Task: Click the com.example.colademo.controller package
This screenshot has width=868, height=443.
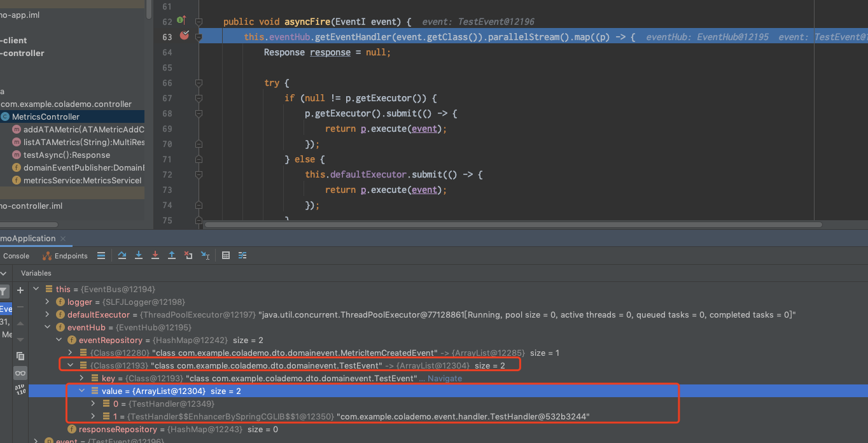Action: pos(66,104)
